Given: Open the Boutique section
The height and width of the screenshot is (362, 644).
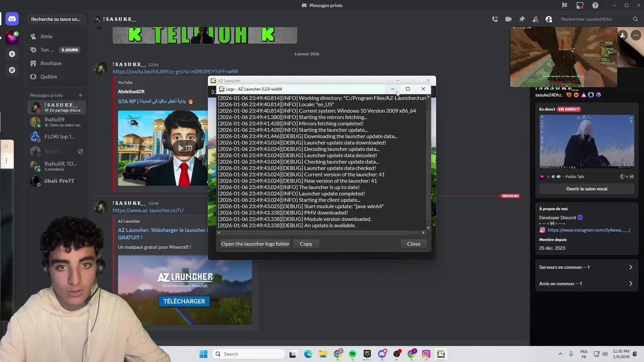Looking at the screenshot, I should tap(55, 63).
